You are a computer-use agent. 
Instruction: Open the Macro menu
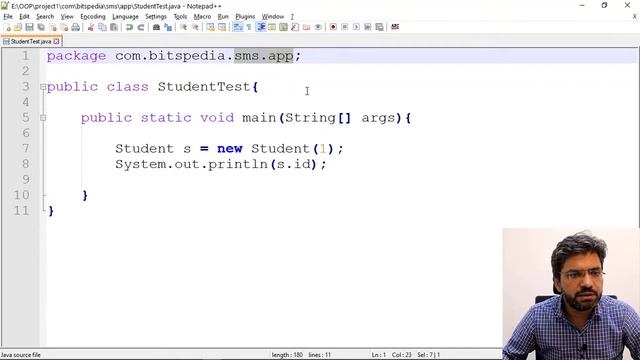[x=202, y=17]
